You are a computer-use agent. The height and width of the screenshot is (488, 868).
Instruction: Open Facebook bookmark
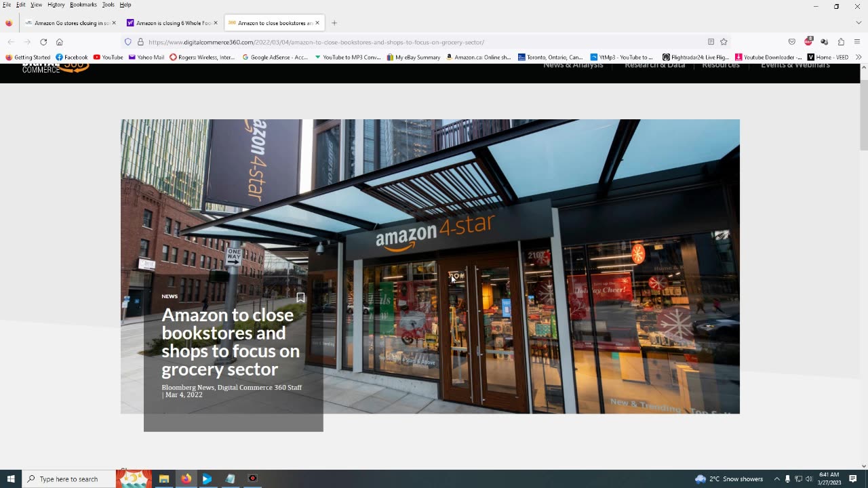[72, 57]
